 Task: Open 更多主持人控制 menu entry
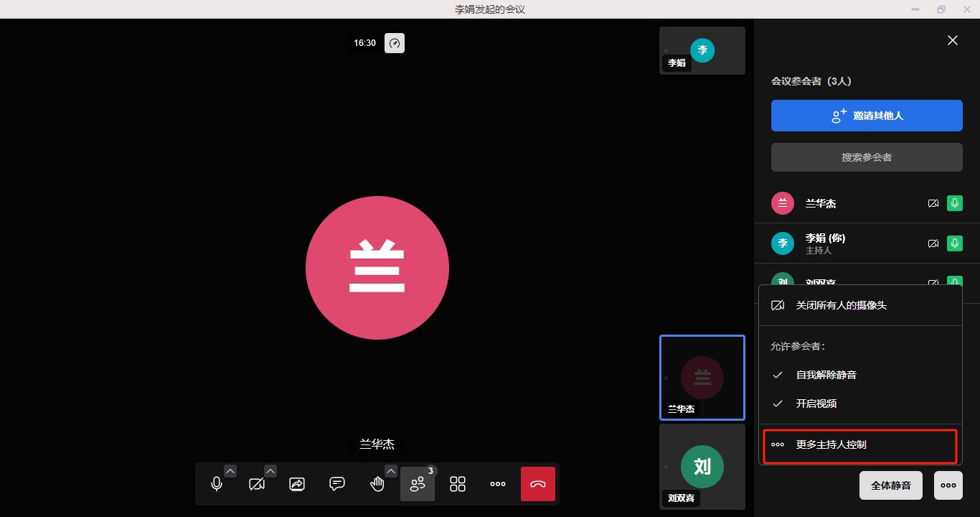[x=831, y=444]
